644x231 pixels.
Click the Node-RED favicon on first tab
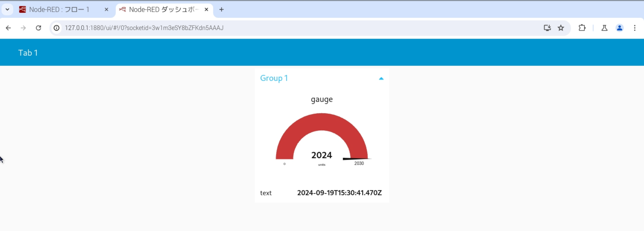23,9
